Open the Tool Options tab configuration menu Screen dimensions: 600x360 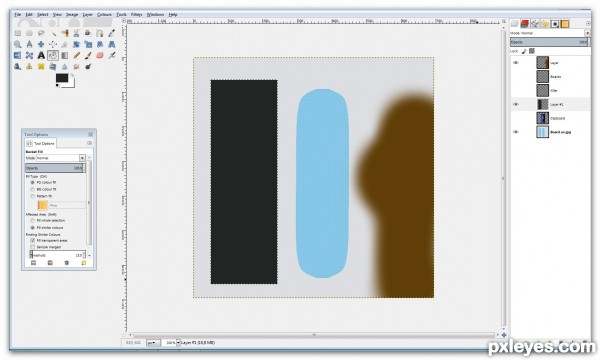(89, 143)
